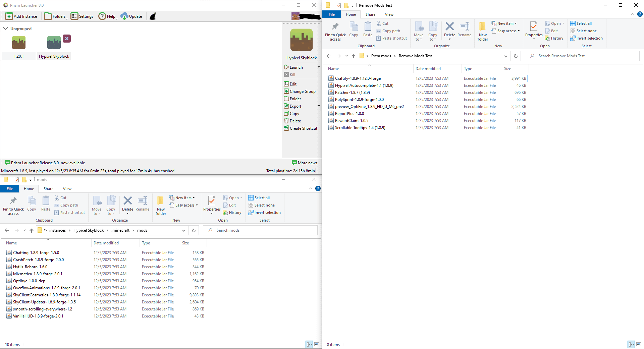Click Properties in Remove Mods Test ribbon
Image resolution: width=644 pixels, height=349 pixels.
(x=534, y=30)
